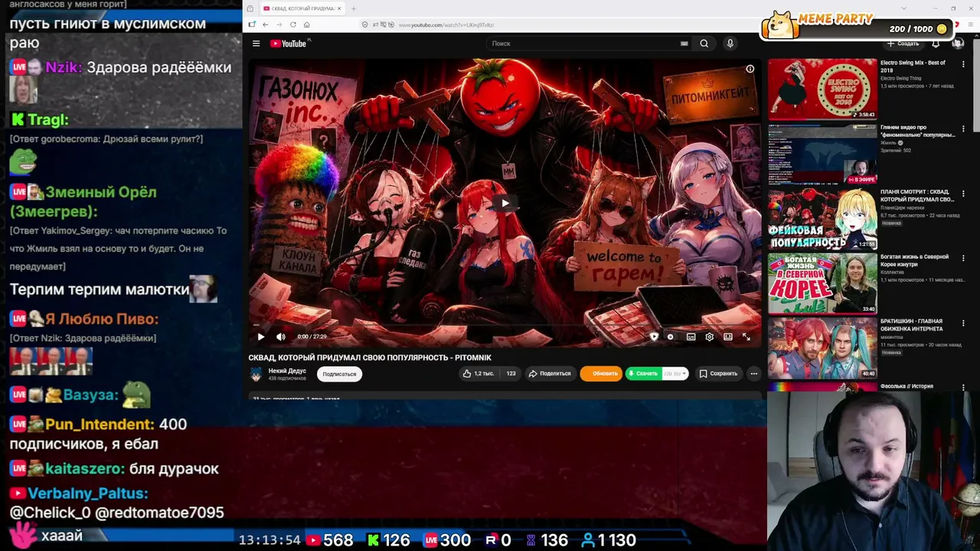Screen dimensions: 980x551
Task: Open the Некий Дедус channel avatar
Action: [x=256, y=374]
